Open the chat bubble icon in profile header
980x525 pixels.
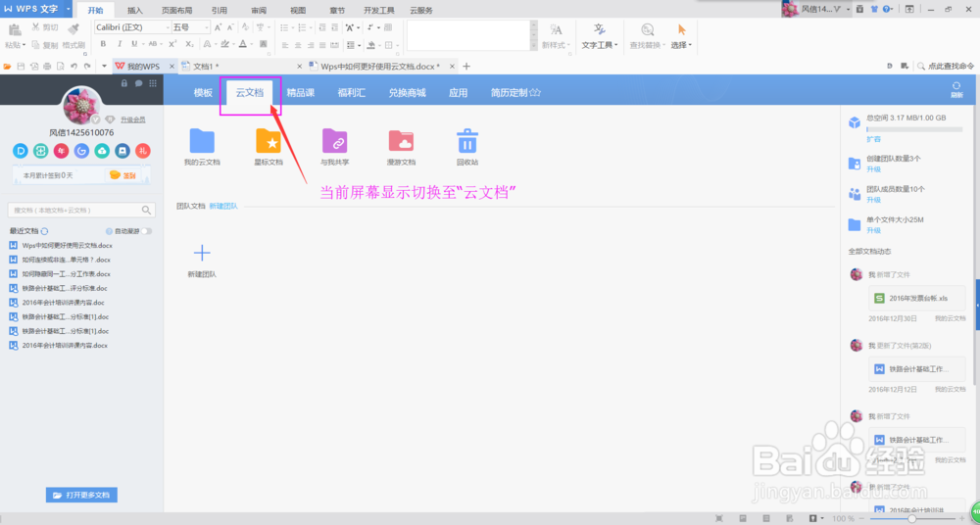click(139, 83)
